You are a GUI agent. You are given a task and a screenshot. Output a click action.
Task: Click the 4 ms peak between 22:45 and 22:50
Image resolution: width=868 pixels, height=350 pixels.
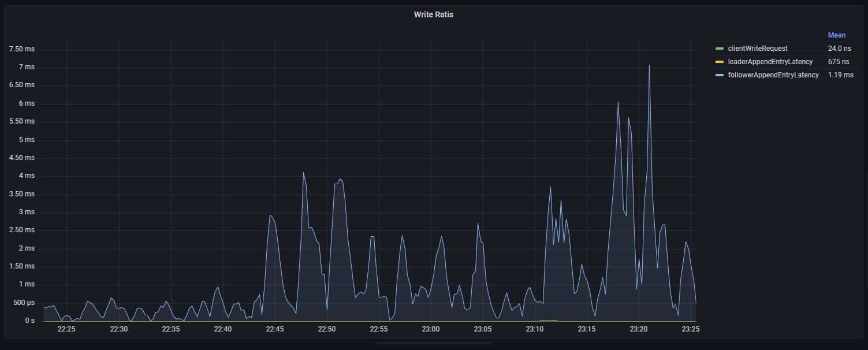coord(303,173)
